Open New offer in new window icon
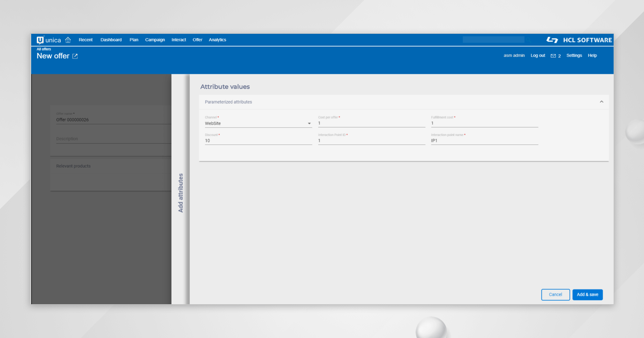Viewport: 644px width, 338px height. click(75, 56)
